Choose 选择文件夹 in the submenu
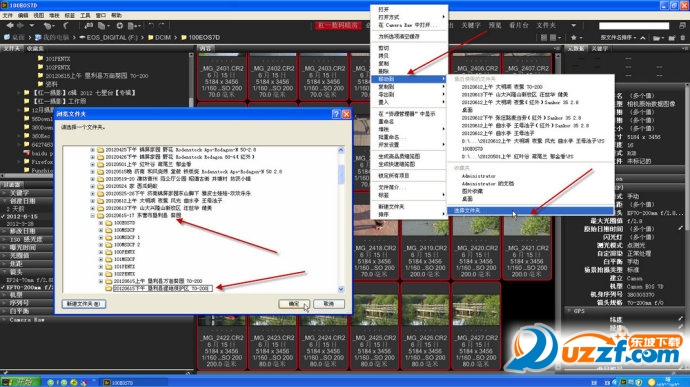The image size is (690, 387). (530, 210)
